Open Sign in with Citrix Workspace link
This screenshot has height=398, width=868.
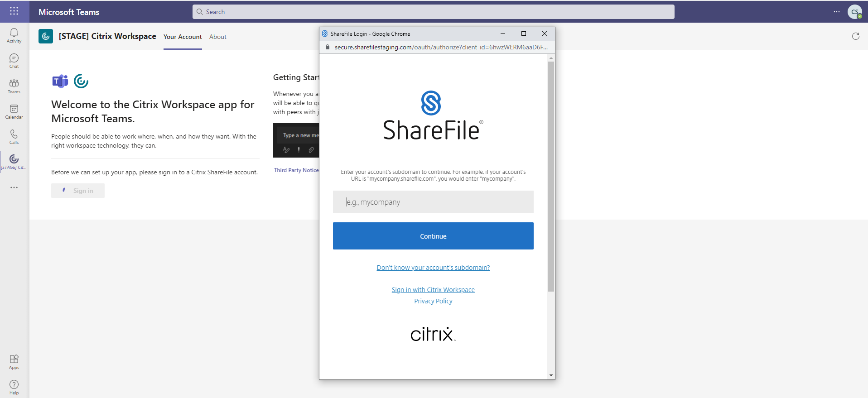433,290
